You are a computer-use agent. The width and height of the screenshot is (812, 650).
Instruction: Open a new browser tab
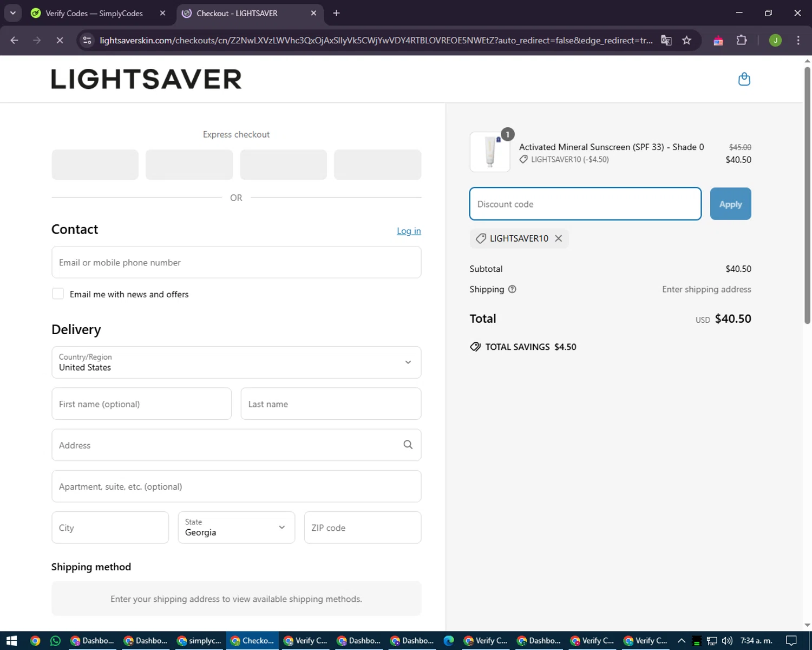[x=336, y=13]
